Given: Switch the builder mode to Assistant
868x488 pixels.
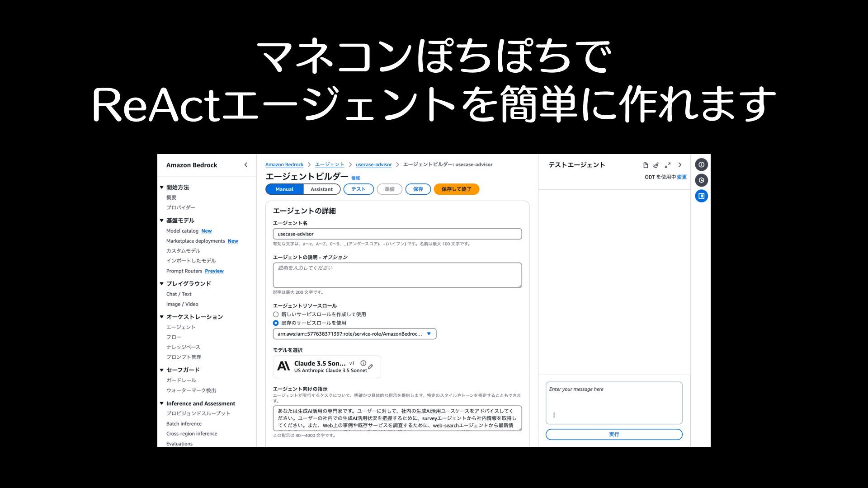Looking at the screenshot, I should [321, 189].
